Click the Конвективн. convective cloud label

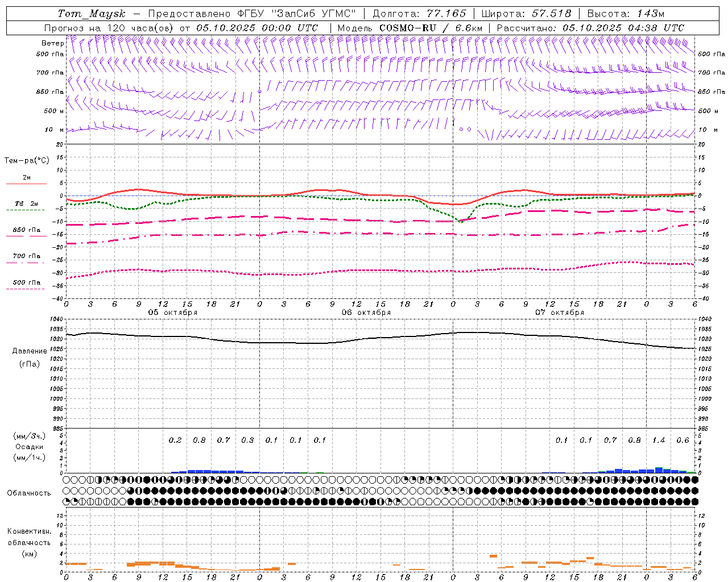tap(29, 531)
